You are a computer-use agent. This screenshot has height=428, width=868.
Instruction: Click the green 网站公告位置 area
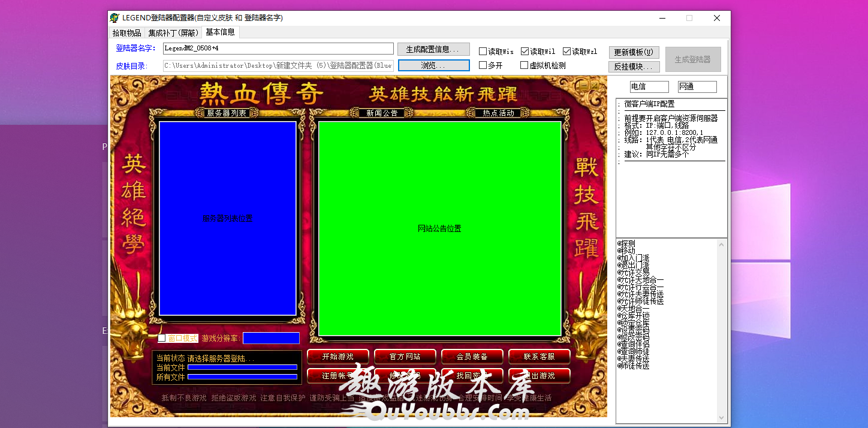[439, 228]
